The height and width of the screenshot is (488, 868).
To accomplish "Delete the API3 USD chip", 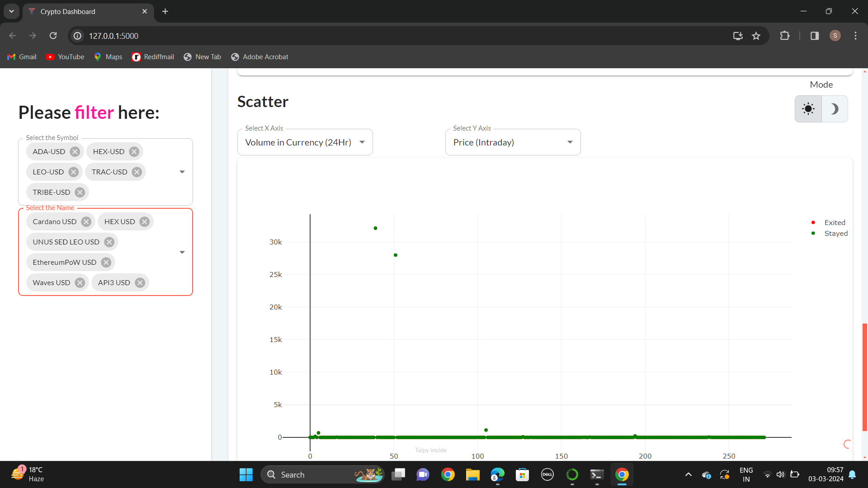I will coord(140,283).
